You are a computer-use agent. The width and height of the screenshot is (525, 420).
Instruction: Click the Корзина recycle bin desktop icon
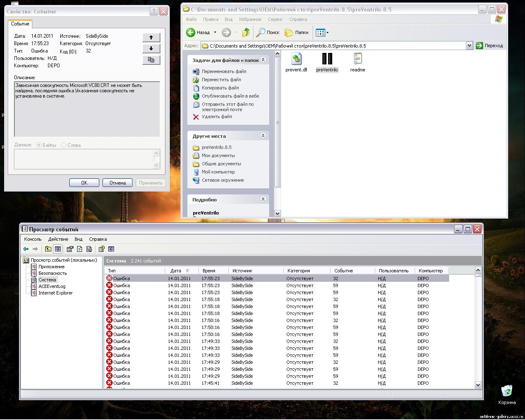pos(507,391)
